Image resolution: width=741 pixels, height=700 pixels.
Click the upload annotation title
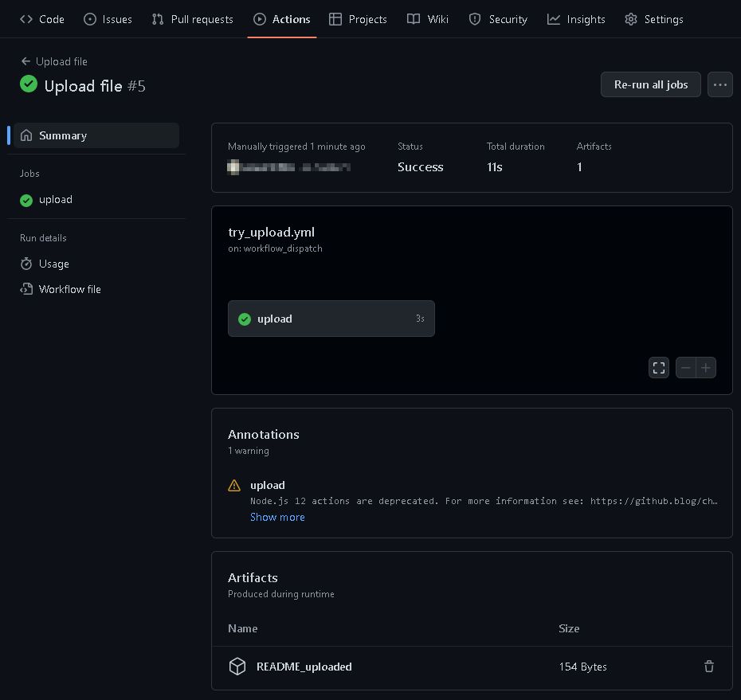pos(268,485)
